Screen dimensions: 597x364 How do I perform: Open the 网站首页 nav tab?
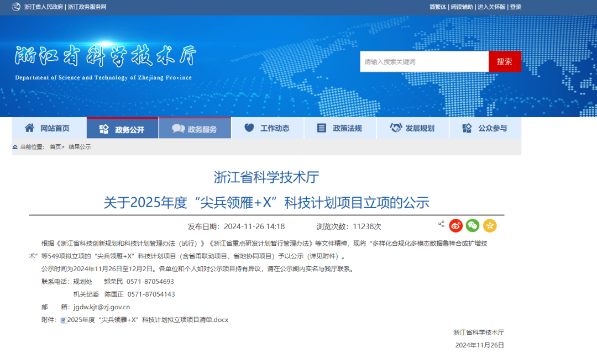pyautogui.click(x=49, y=128)
